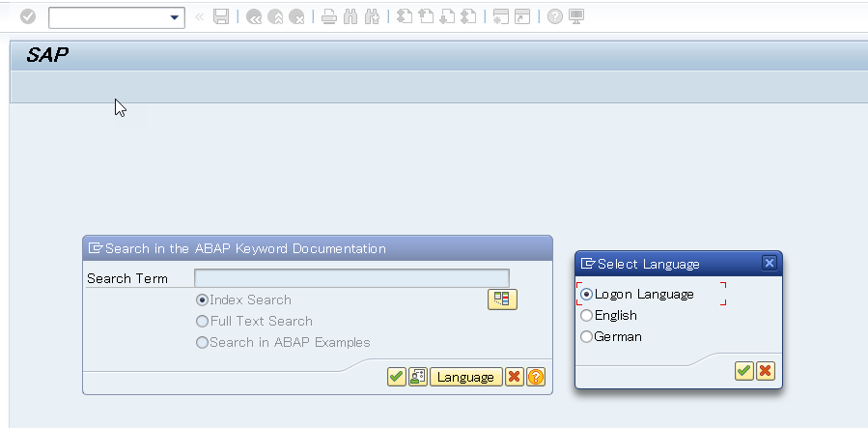Click the Exit up-arrow round icon

tap(275, 17)
